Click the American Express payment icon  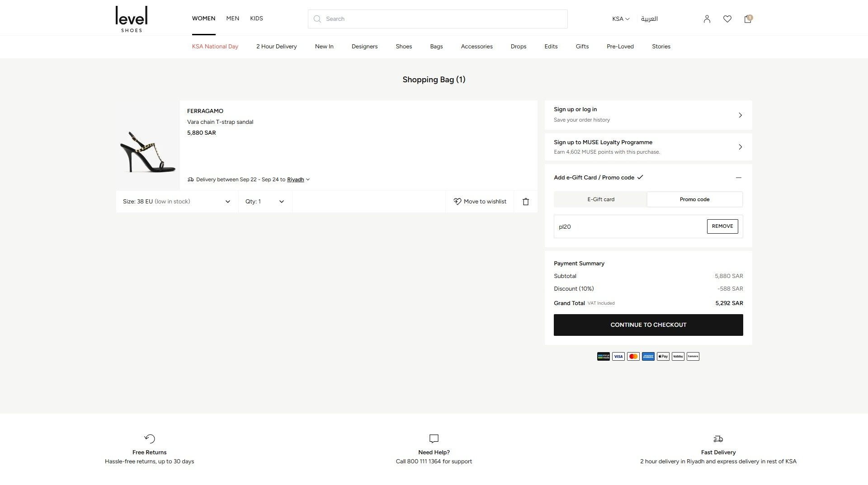click(x=648, y=357)
